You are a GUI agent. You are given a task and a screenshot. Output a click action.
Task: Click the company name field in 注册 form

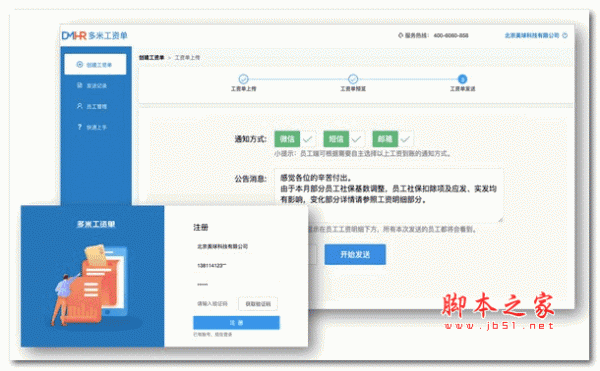[x=237, y=246]
